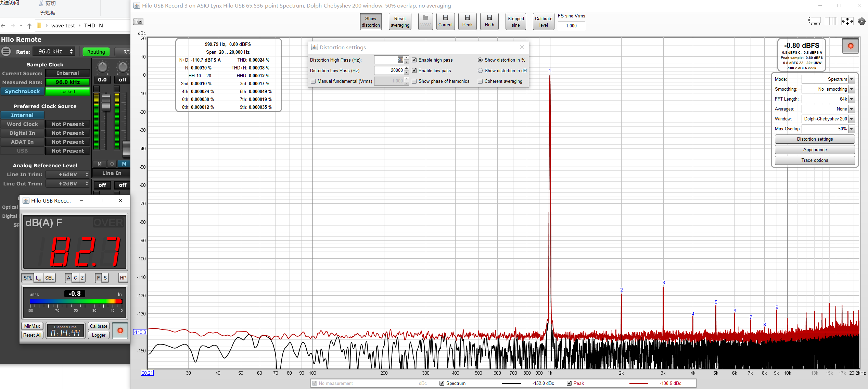Toggle Spectrum trace checkbox in legend

(442, 383)
